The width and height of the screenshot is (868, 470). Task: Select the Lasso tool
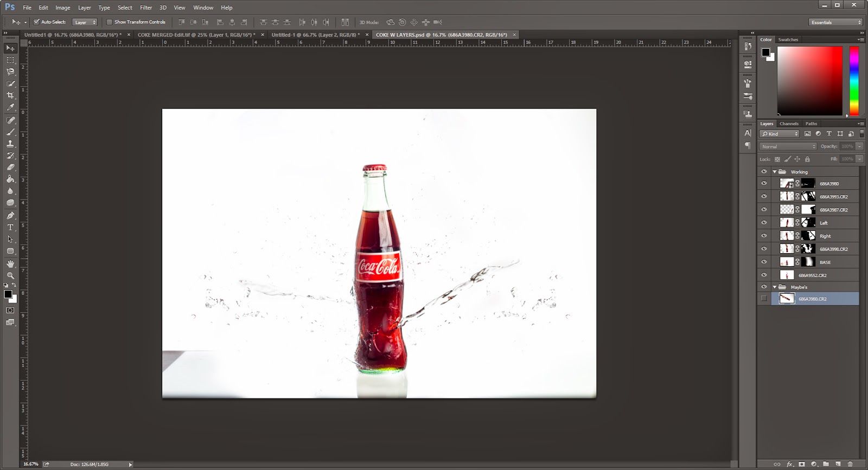(10, 72)
